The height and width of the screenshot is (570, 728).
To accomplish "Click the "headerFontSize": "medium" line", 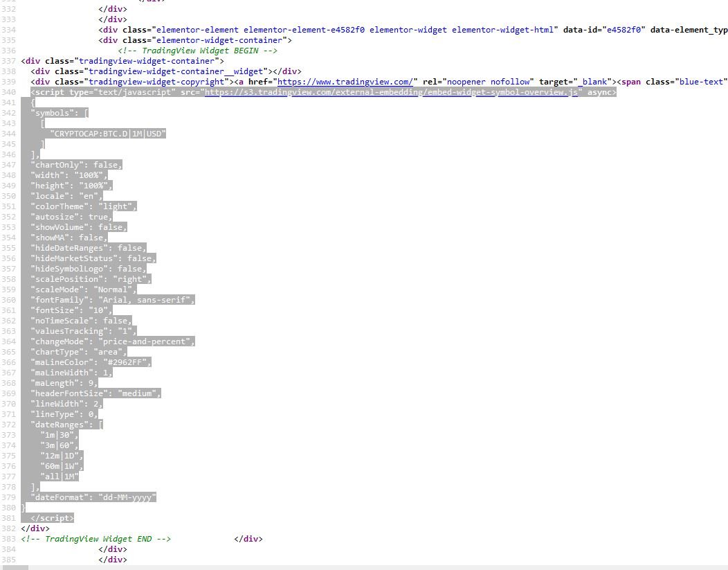I will [95, 393].
